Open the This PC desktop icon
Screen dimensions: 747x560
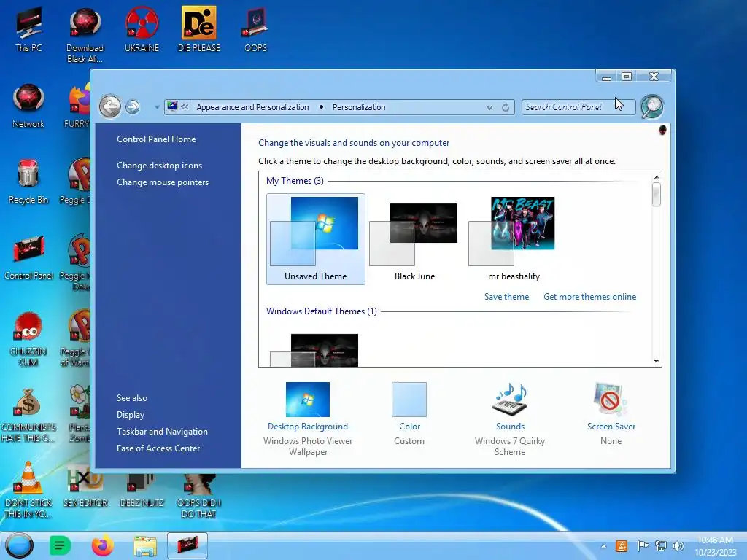[x=28, y=30]
